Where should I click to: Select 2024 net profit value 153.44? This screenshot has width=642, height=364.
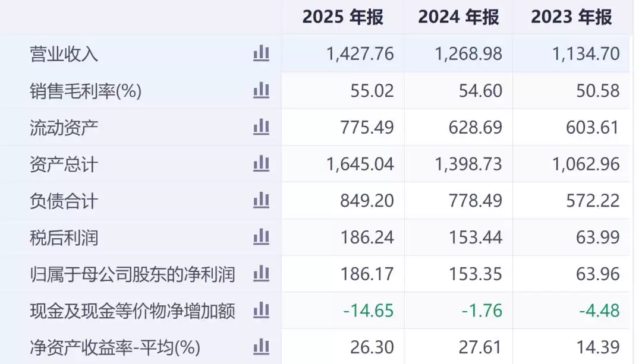476,237
